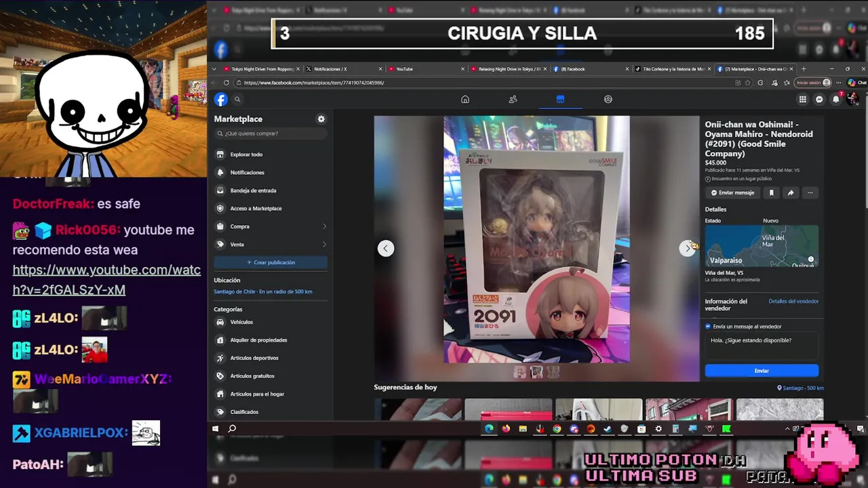Open Detalles del vendedor link

point(793,301)
